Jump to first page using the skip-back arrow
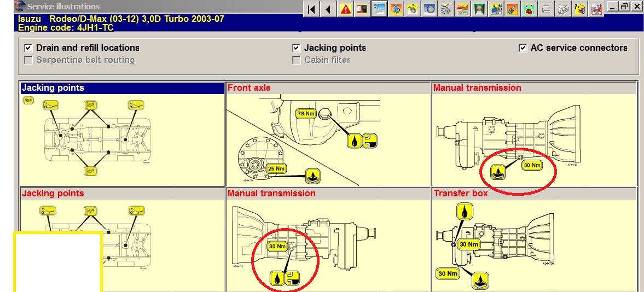644x292 pixels. point(311,9)
